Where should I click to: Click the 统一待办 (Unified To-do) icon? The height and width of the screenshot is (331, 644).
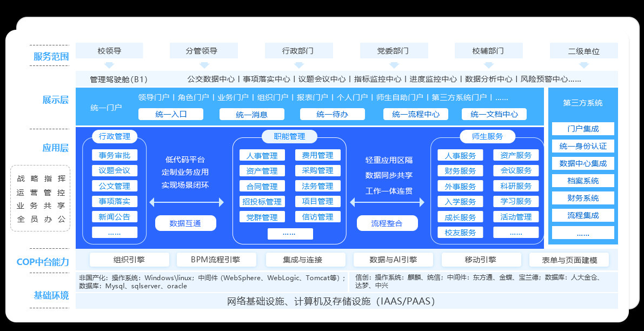coord(332,114)
